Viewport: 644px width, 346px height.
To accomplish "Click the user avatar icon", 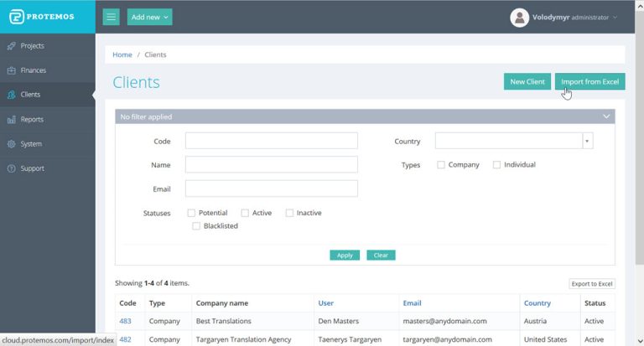I will pyautogui.click(x=520, y=18).
